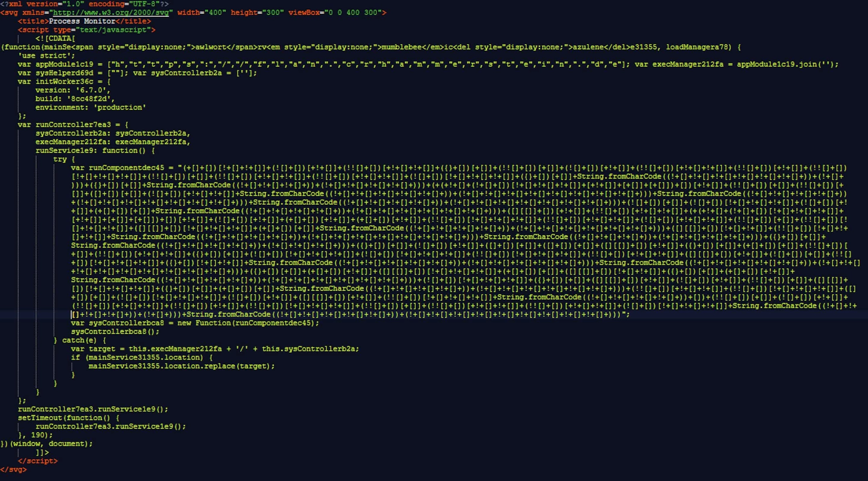
Task: Click the }, 190); timeout delay line
Action: tap(36, 435)
